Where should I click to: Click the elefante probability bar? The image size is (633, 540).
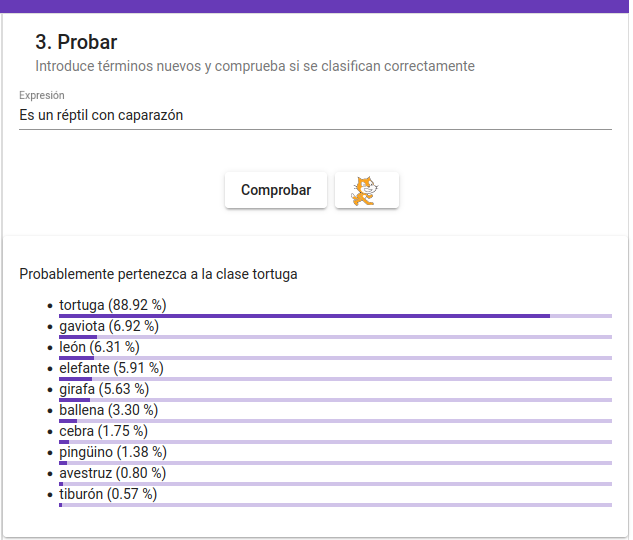point(335,379)
